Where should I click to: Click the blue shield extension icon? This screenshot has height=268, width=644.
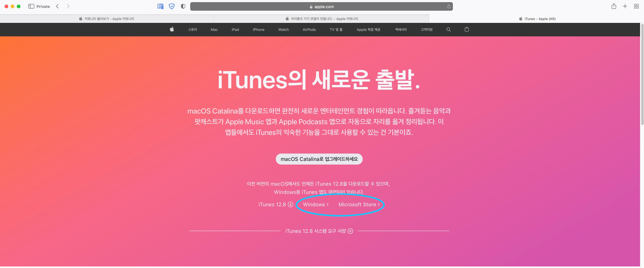click(172, 6)
